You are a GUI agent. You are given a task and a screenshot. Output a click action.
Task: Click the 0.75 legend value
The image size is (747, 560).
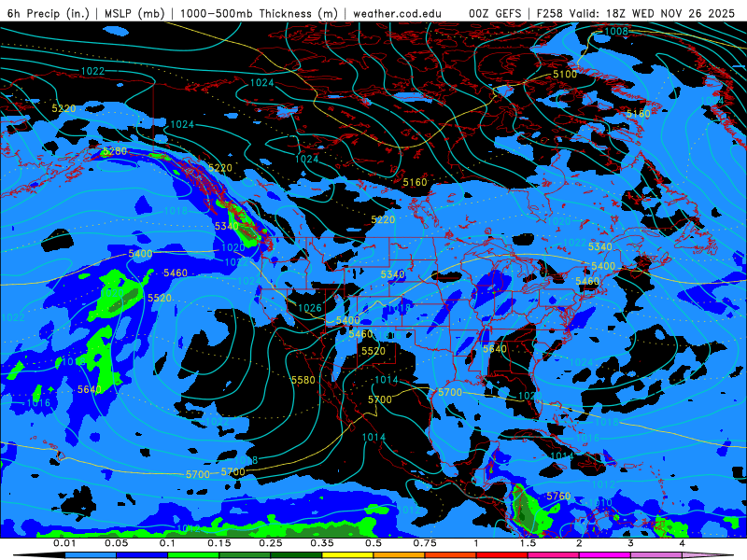pos(425,543)
